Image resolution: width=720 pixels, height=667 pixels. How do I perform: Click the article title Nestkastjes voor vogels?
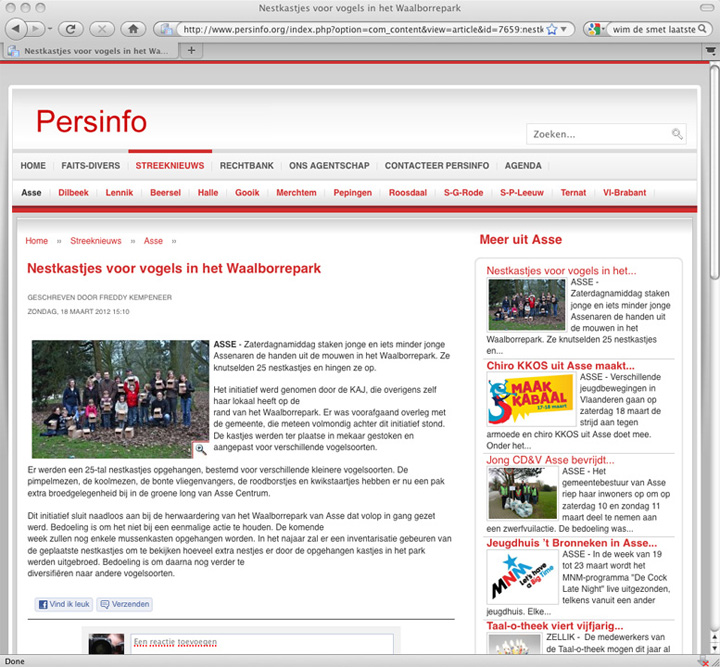(x=174, y=269)
